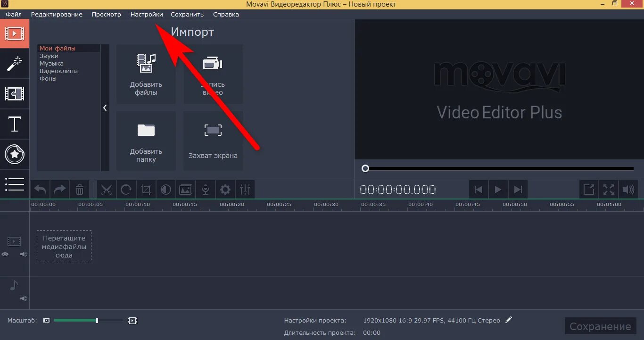Screen dimensions: 644x340
Task: Click the 00:00:00.000 timecode display
Action: pos(398,190)
